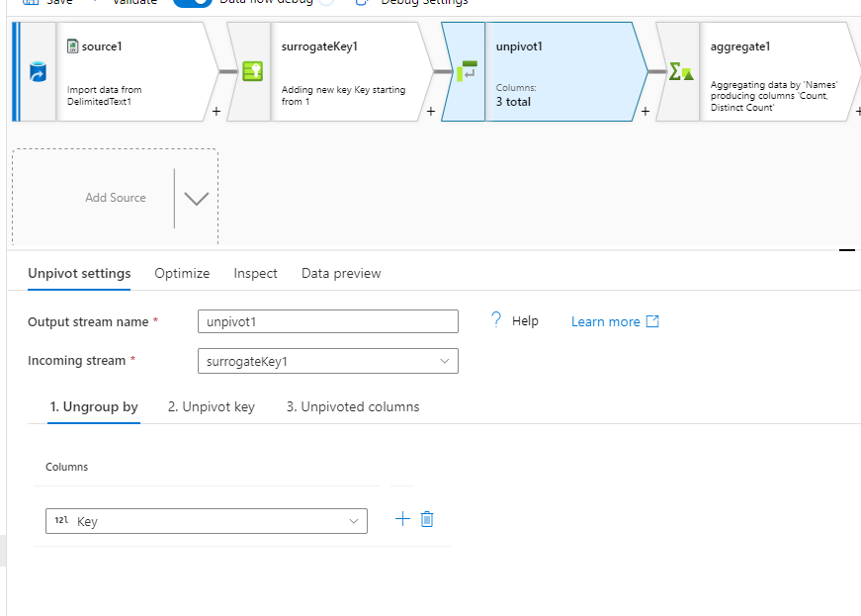Click the plus after unpivot1 node
Image resolution: width=861 pixels, height=616 pixels.
646,112
